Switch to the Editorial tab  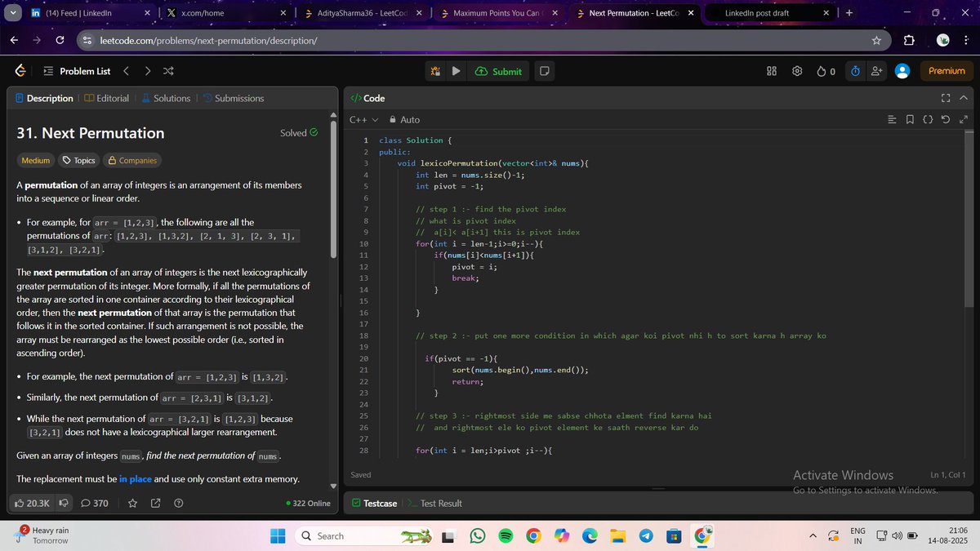click(x=106, y=98)
